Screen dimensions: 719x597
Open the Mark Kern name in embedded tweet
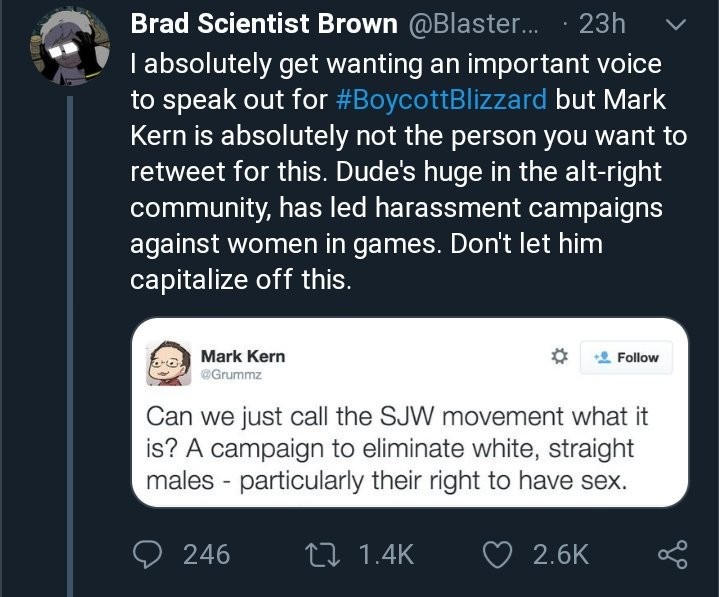tap(242, 356)
